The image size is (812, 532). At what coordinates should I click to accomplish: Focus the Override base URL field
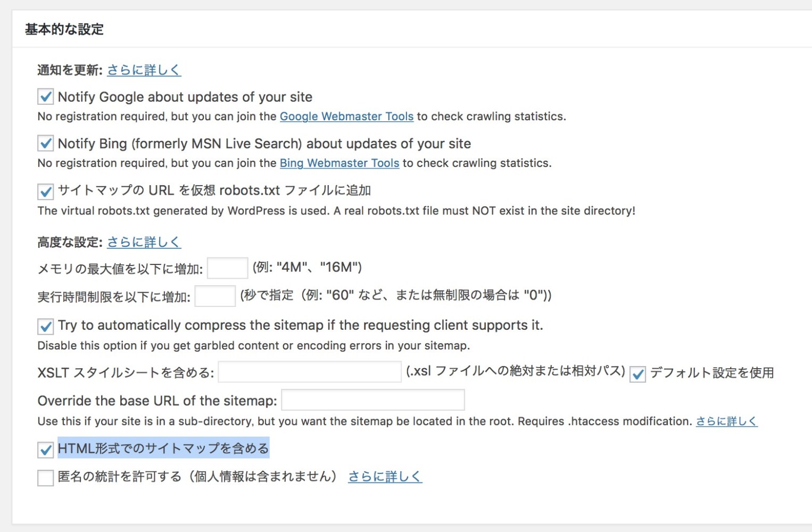pos(373,400)
